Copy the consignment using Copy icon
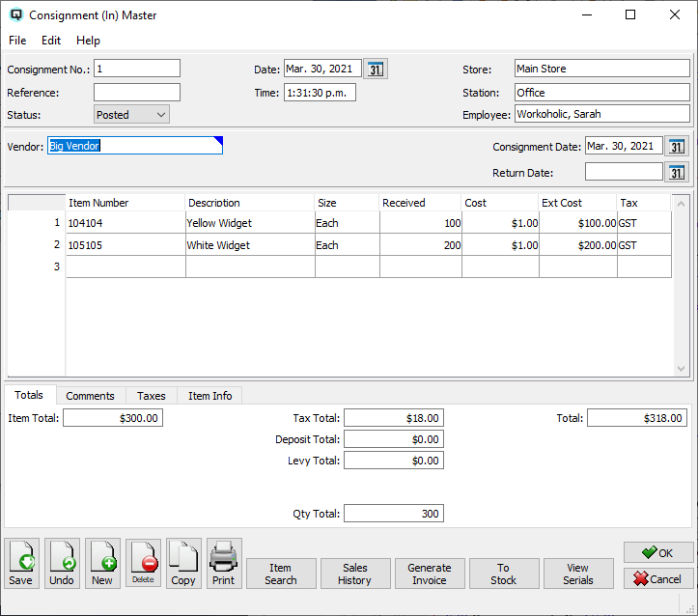Image resolution: width=698 pixels, height=616 pixels. (x=183, y=564)
